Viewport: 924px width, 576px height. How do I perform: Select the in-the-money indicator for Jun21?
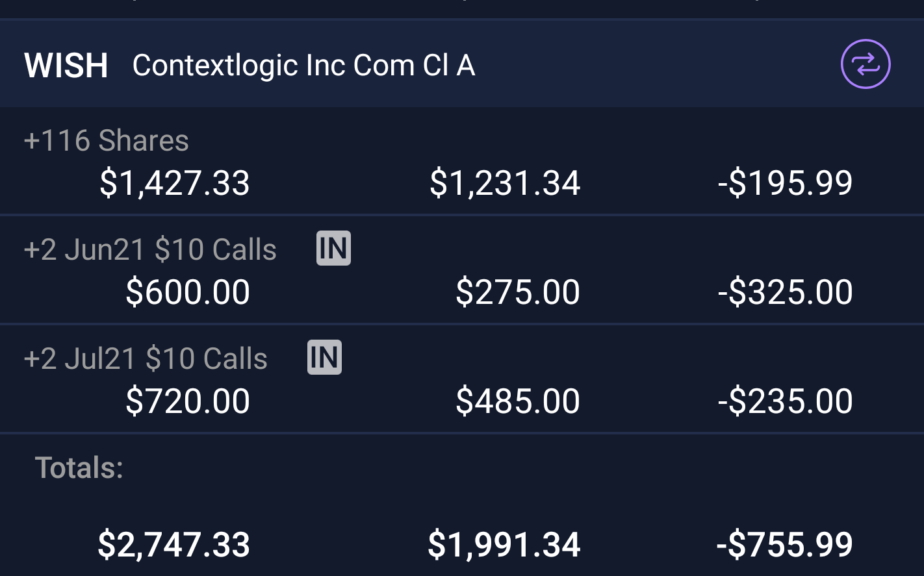(x=333, y=247)
